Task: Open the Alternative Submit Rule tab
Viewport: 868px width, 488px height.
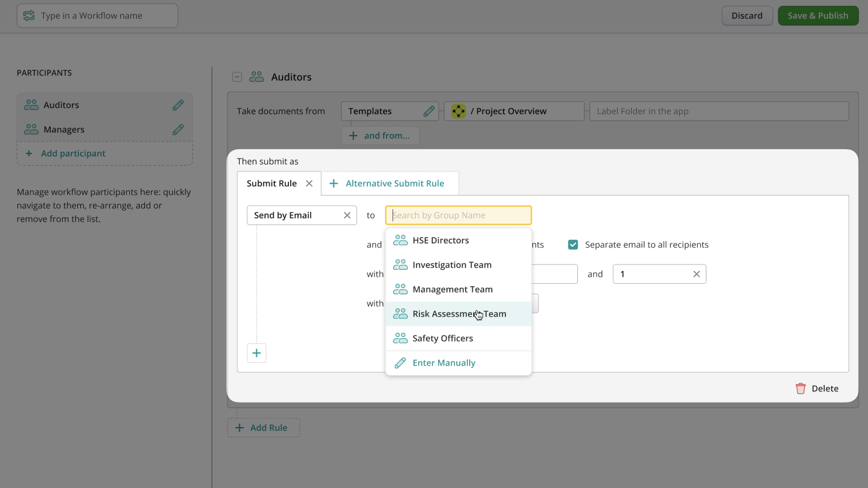Action: 394,184
